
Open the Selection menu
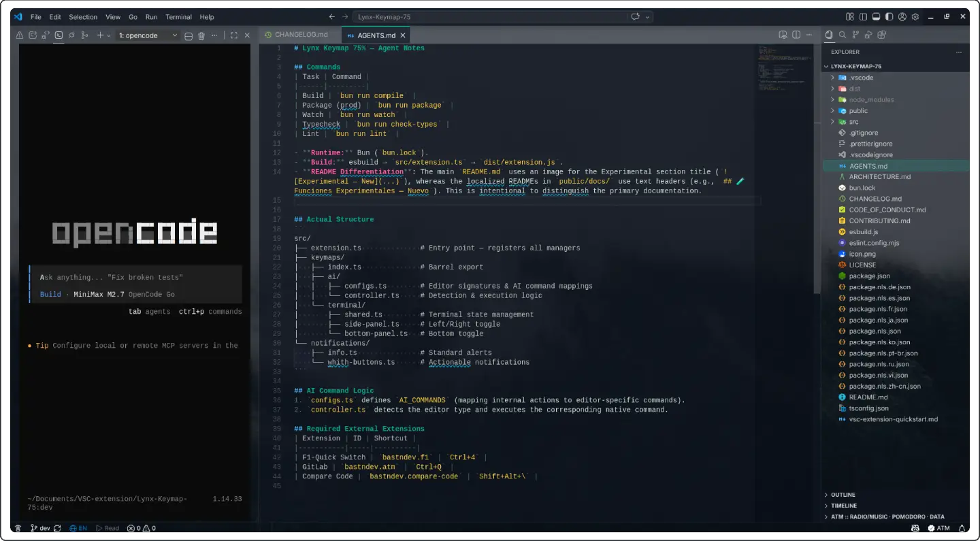click(83, 17)
